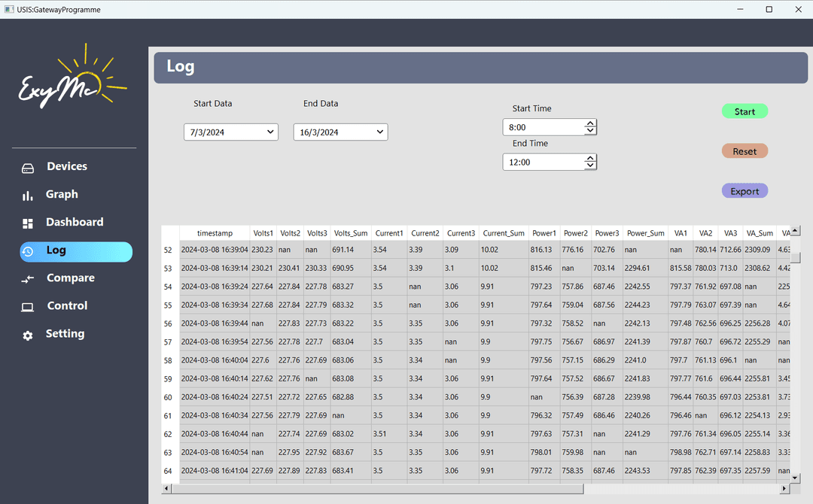Viewport: 813px width, 504px height.
Task: Open the End Data date dropdown
Action: [379, 132]
